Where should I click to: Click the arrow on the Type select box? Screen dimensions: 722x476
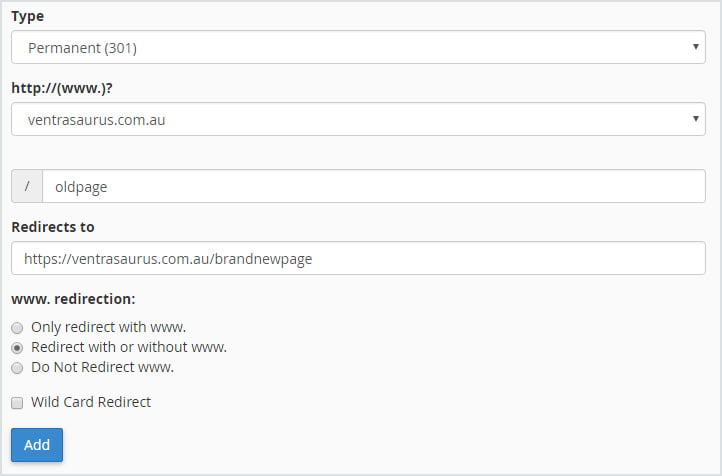[x=696, y=46]
